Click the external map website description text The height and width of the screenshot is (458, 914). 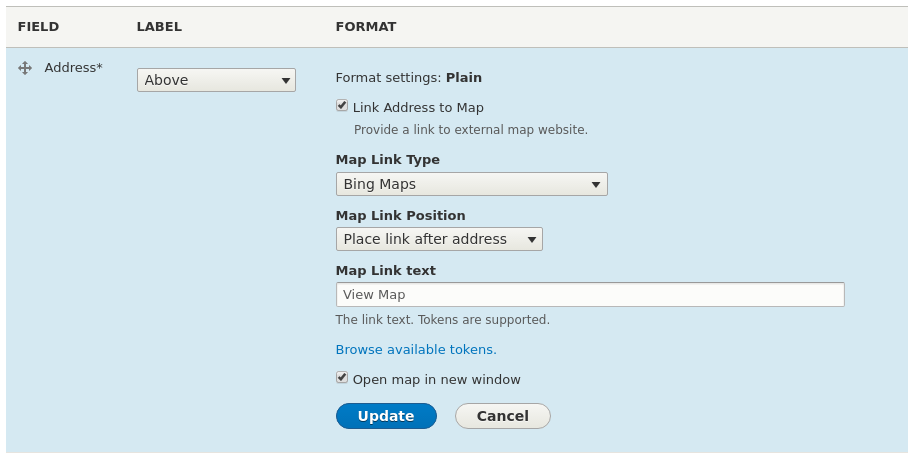(x=470, y=129)
